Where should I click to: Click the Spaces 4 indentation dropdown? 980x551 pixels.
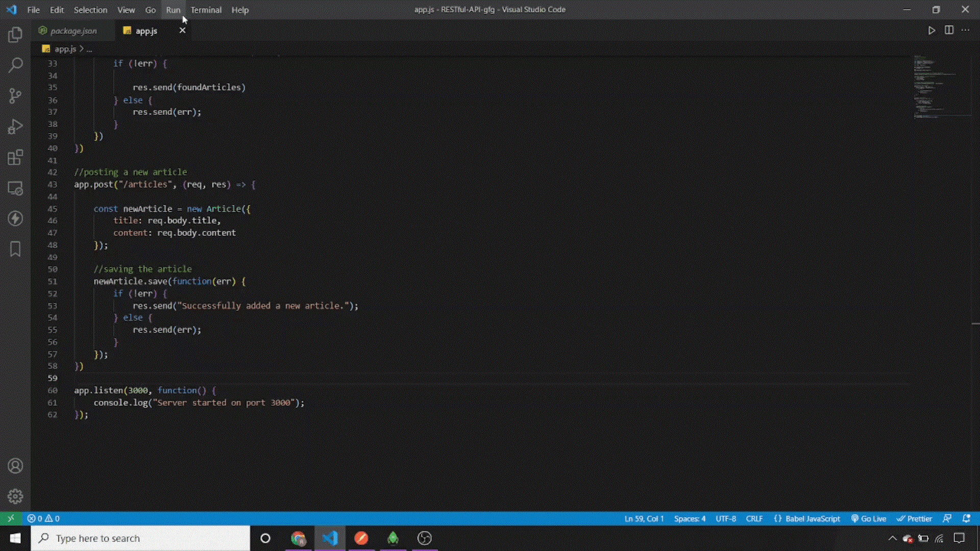coord(690,518)
